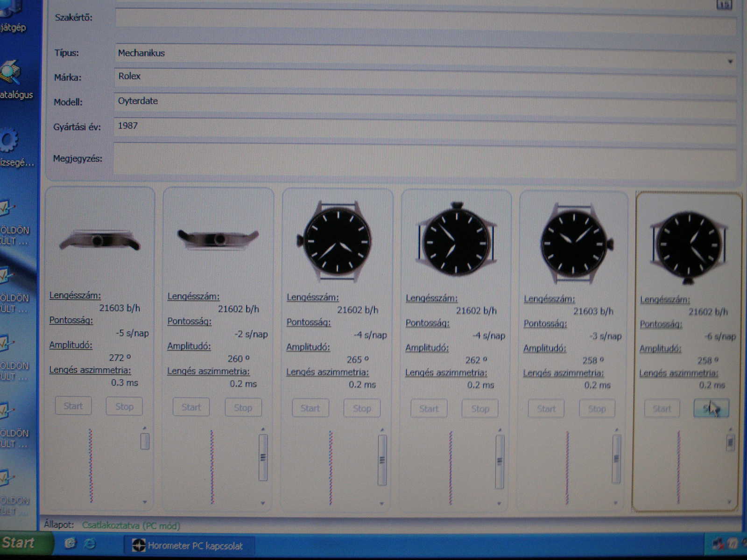Click the beat trace graph in the 260° panel
The height and width of the screenshot is (560, 747).
[x=212, y=467]
